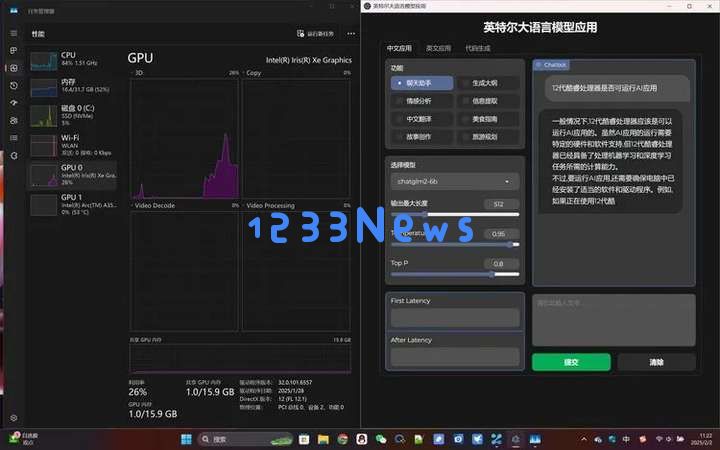
Task: Click the After Latency output box
Action: pos(455,357)
